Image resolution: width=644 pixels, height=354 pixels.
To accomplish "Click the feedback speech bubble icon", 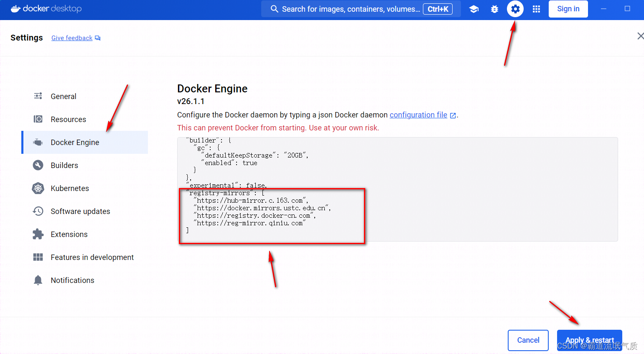I will [x=98, y=38].
